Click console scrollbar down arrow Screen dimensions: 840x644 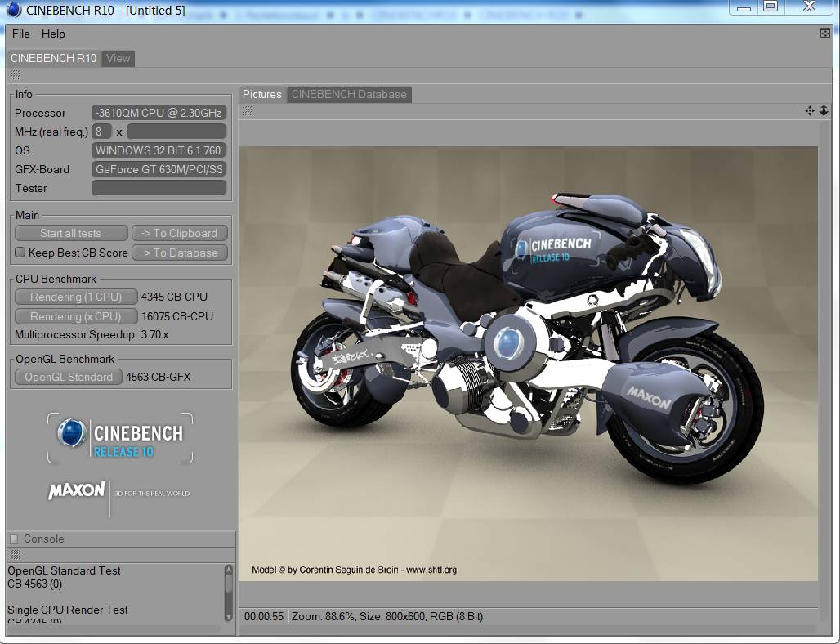click(229, 617)
